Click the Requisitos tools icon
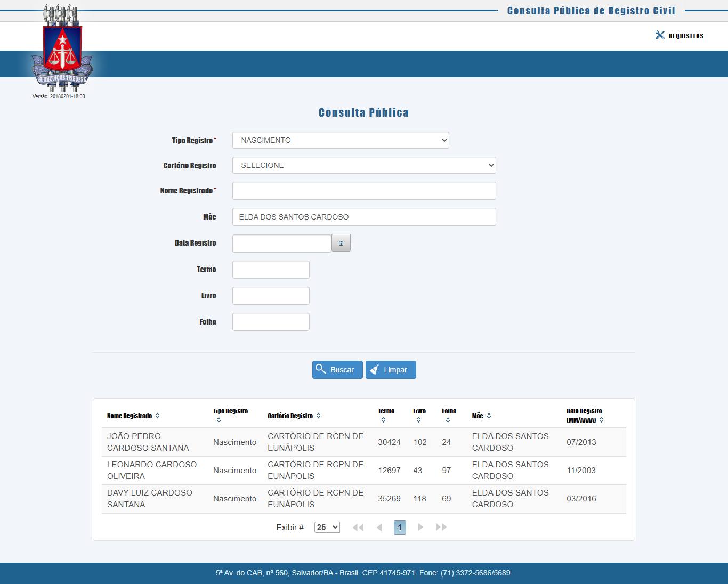Image resolution: width=728 pixels, height=584 pixels. coord(660,35)
